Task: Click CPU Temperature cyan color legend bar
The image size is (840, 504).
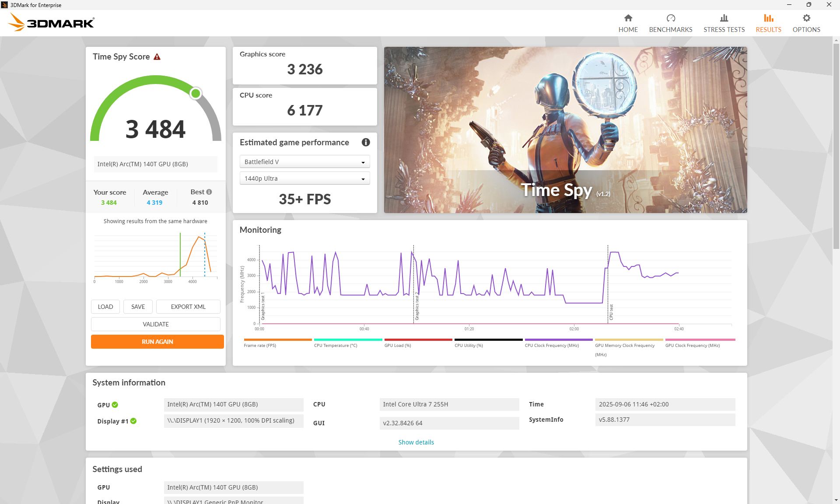Action: point(348,339)
